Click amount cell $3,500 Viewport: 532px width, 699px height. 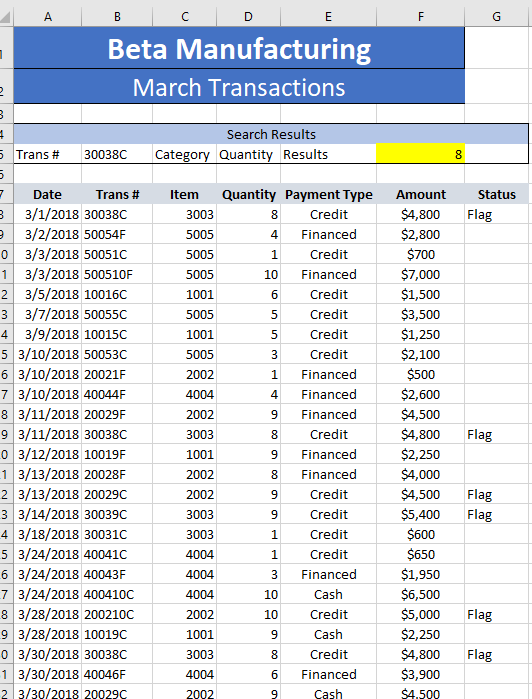(421, 315)
